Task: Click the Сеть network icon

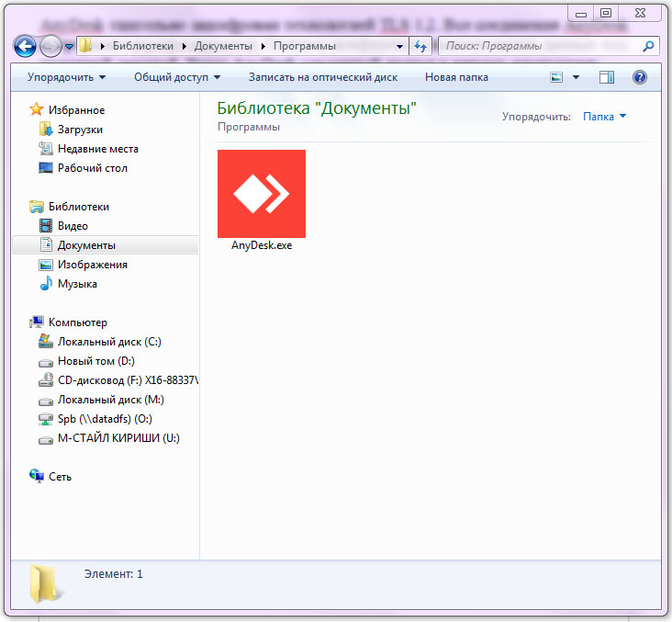Action: tap(37, 476)
